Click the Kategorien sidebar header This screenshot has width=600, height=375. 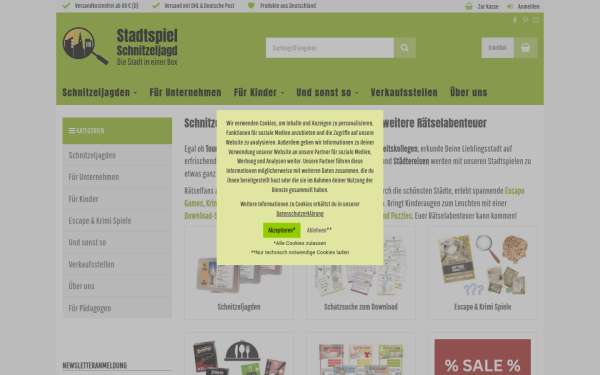point(117,131)
